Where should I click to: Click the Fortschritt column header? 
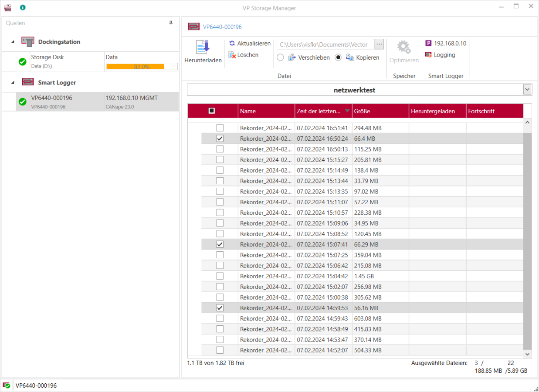tap(495, 111)
